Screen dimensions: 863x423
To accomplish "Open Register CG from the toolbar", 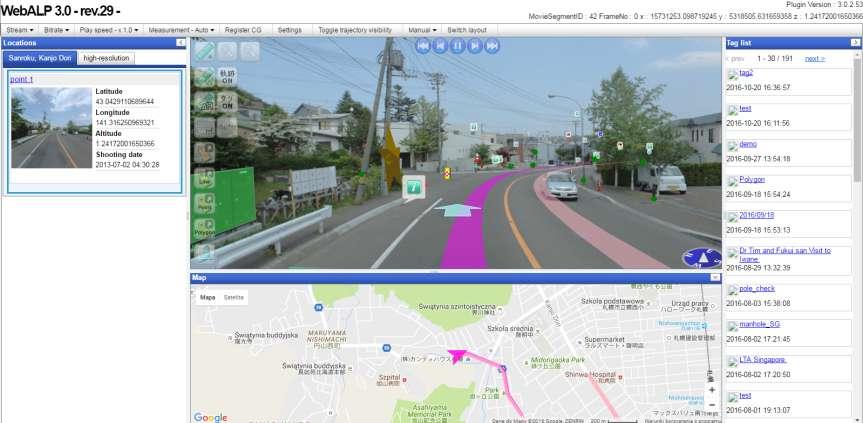I will 243,30.
